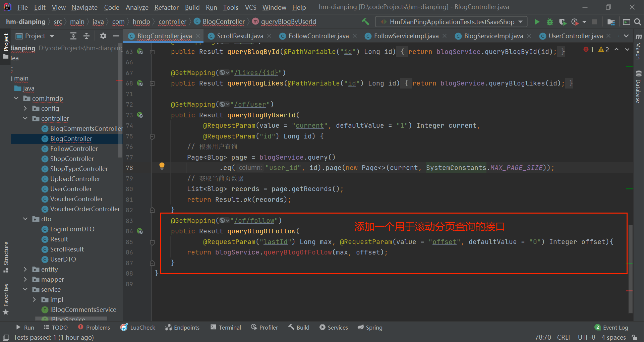Click the gutter endpoint icon on line 68
Screen dimensions: 644x342
tap(140, 83)
